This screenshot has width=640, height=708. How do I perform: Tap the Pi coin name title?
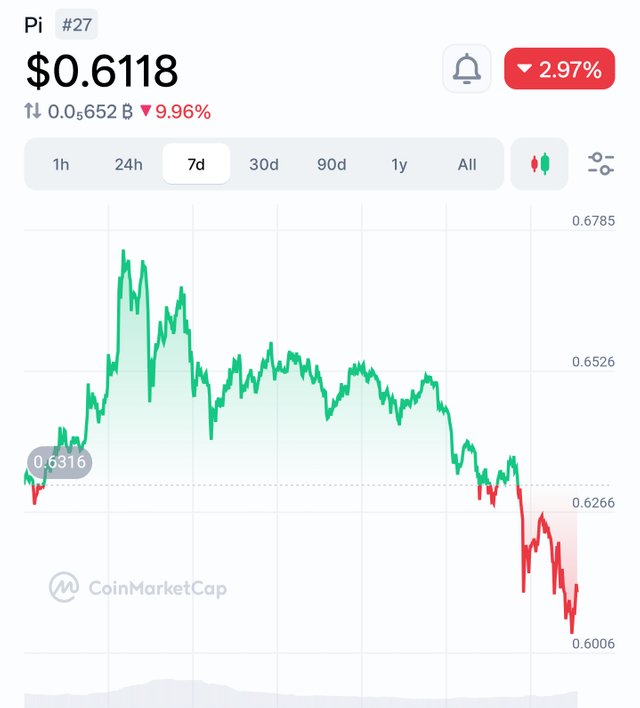[34, 25]
